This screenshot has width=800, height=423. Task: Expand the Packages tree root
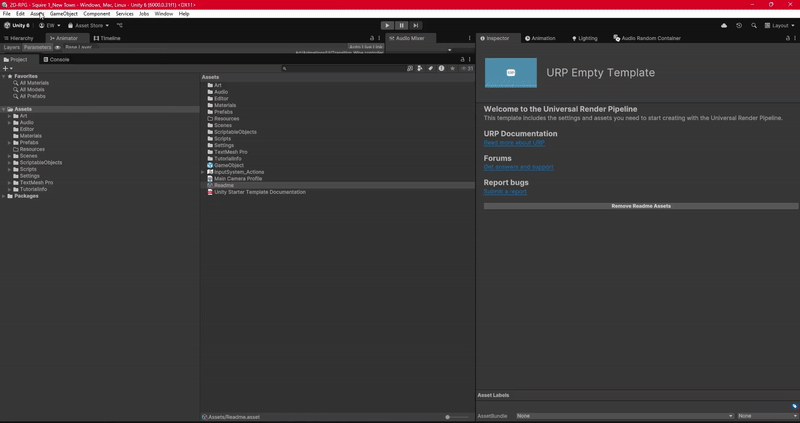pos(4,196)
